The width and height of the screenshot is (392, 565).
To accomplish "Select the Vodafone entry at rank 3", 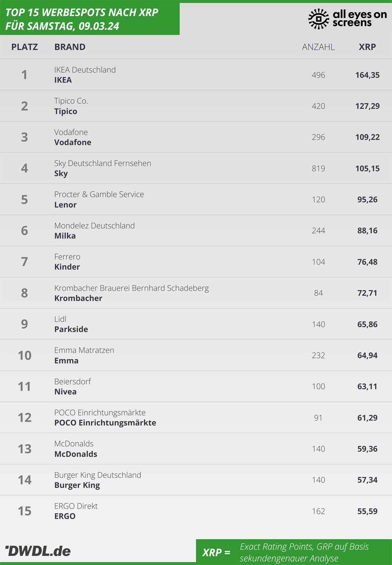I will [196, 137].
